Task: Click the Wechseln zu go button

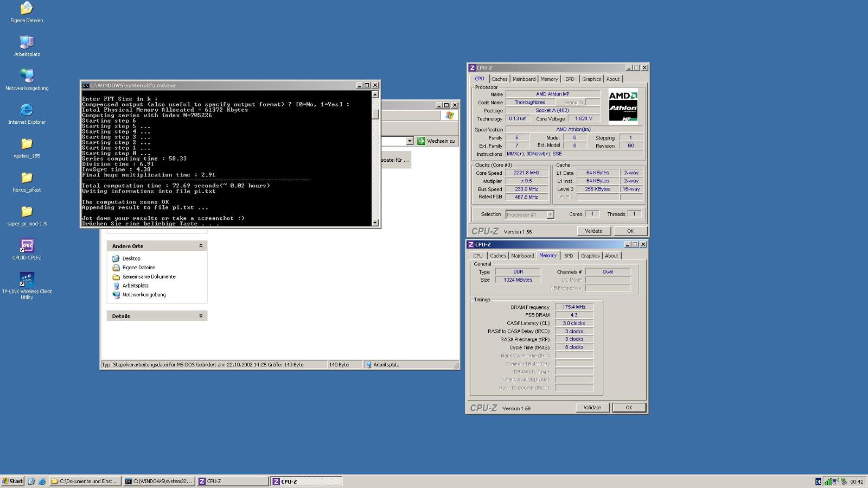Action: coord(436,141)
